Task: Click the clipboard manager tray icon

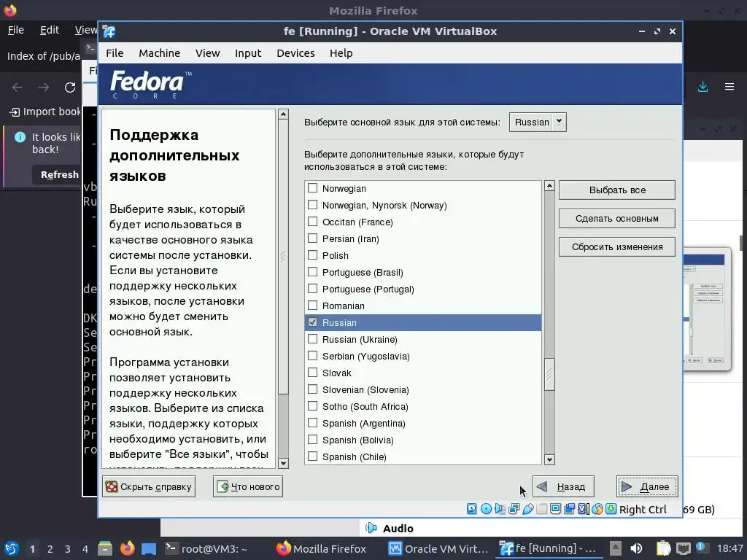Action: (663, 548)
